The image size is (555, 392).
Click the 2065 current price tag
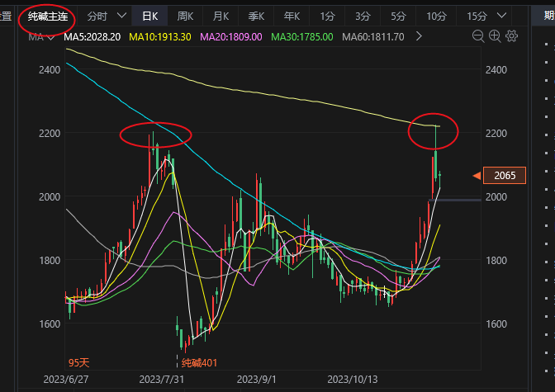click(504, 176)
